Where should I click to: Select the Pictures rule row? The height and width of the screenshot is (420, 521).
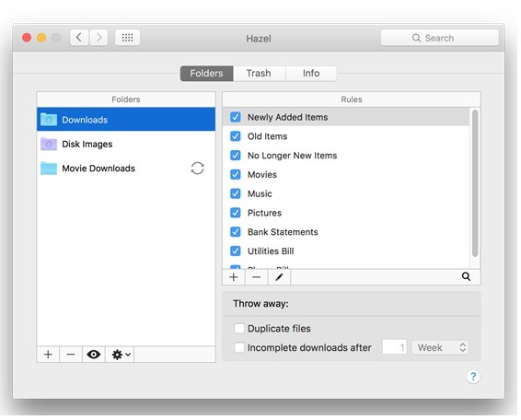(x=346, y=213)
